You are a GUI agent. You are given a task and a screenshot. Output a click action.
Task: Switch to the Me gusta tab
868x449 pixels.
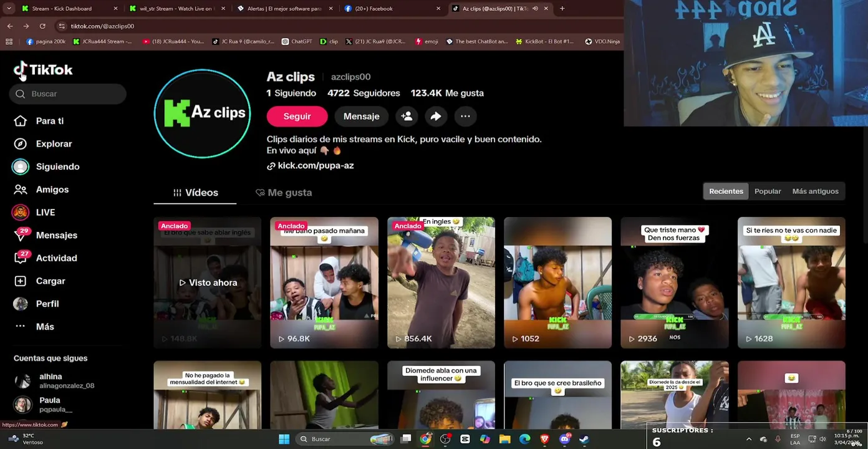[284, 193]
